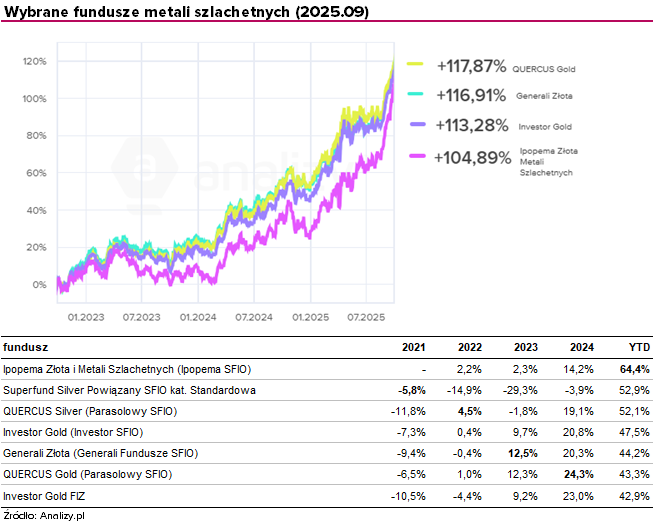The height and width of the screenshot is (523, 653).
Task: Click the 01.2023 x-axis date label
Action: tap(86, 317)
